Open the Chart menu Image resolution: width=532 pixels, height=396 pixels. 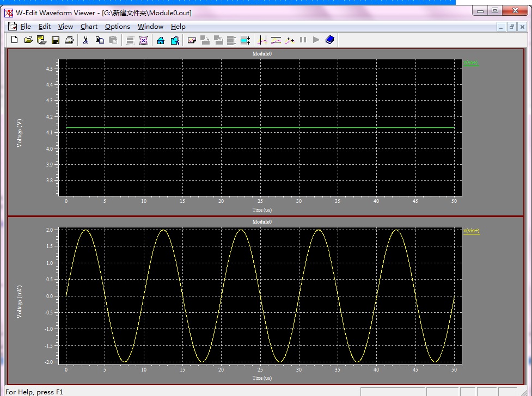tap(89, 26)
